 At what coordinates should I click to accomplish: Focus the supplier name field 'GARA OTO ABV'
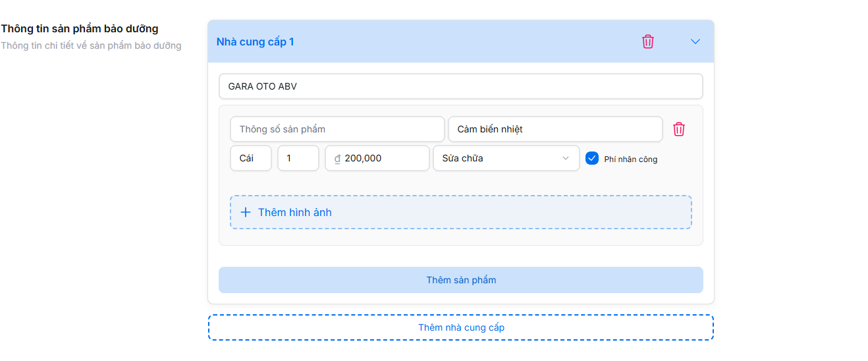(460, 86)
